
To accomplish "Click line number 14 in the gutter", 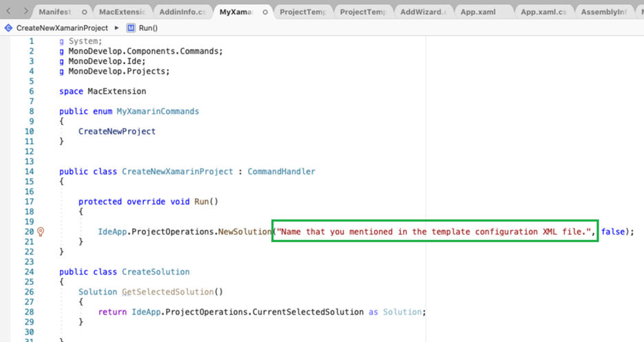I will coord(29,171).
